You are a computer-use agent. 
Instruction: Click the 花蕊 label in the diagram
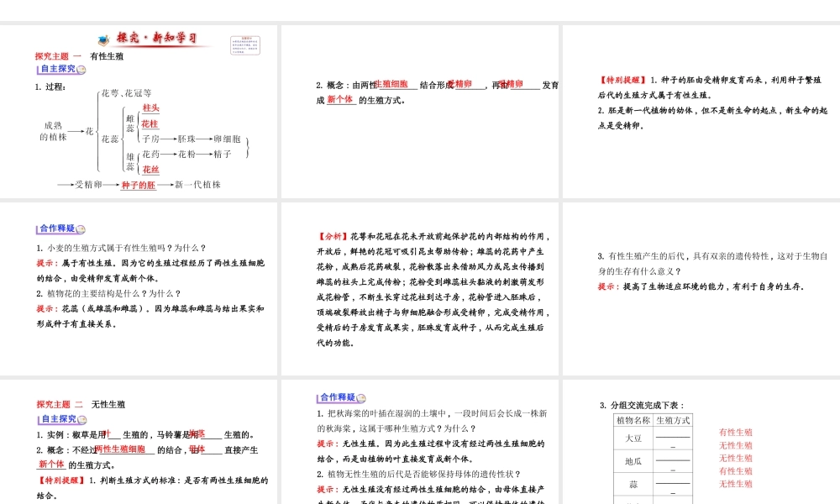[x=110, y=139]
